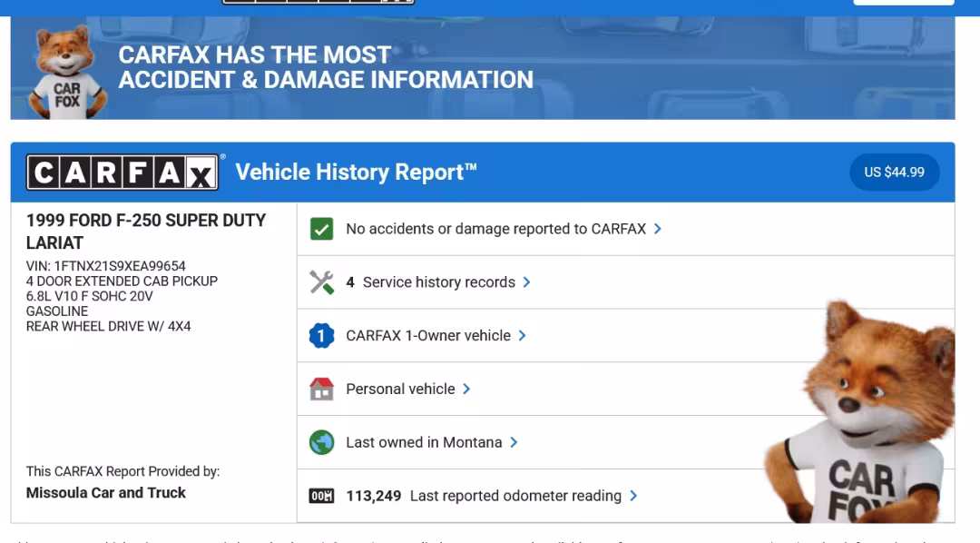The height and width of the screenshot is (543, 980).
Task: Expand Last reported odometer reading chevron
Action: pos(633,496)
